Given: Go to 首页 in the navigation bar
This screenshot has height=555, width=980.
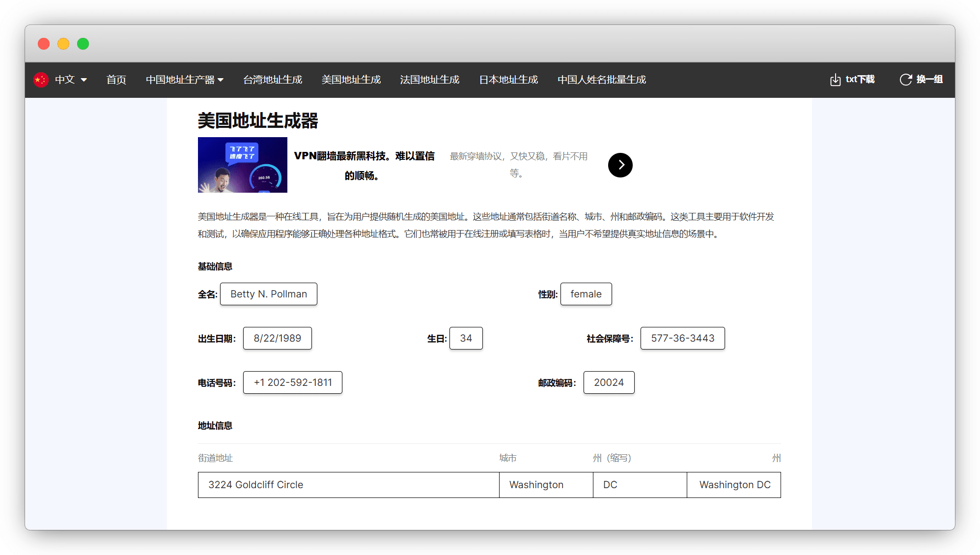Looking at the screenshot, I should point(116,80).
